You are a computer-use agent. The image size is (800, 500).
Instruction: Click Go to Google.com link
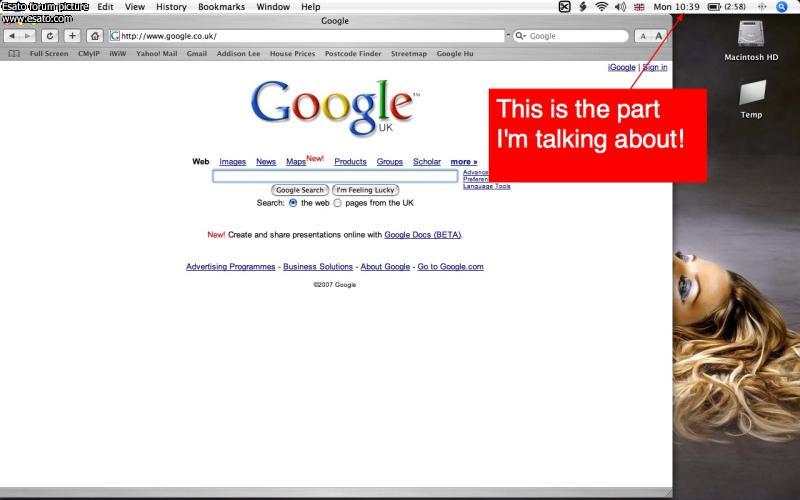[451, 266]
